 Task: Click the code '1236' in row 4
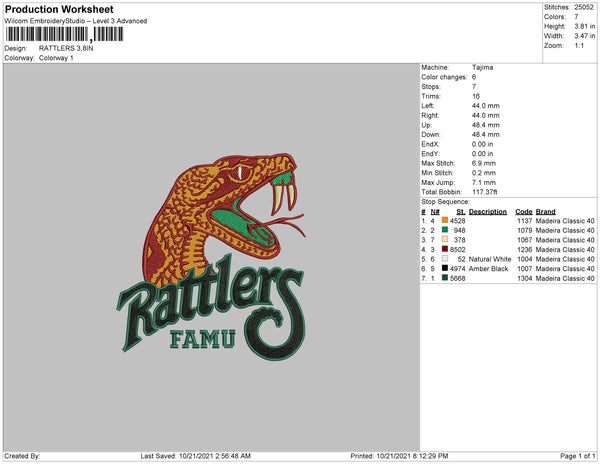[525, 249]
